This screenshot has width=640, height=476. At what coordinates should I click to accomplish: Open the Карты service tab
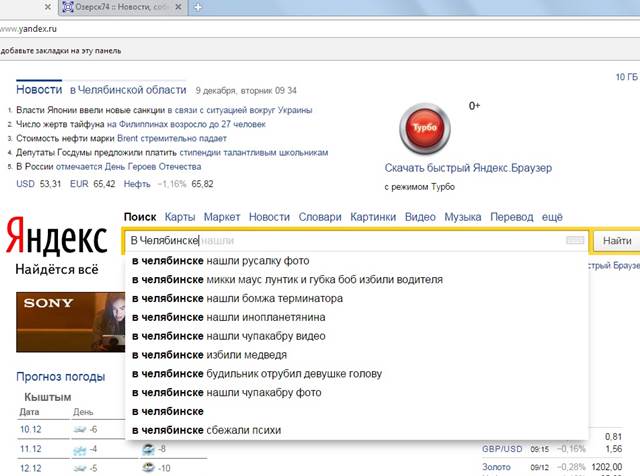[x=180, y=217]
